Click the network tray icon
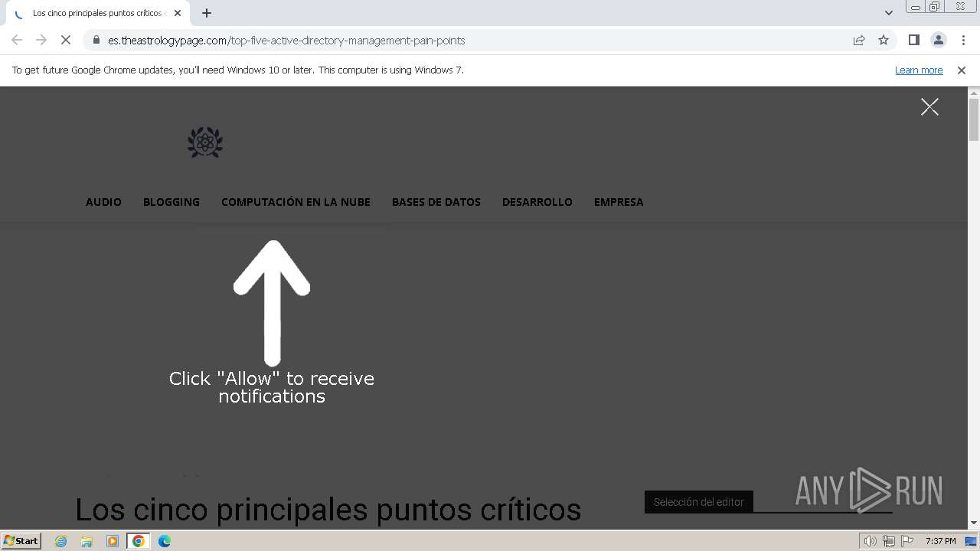 click(889, 541)
